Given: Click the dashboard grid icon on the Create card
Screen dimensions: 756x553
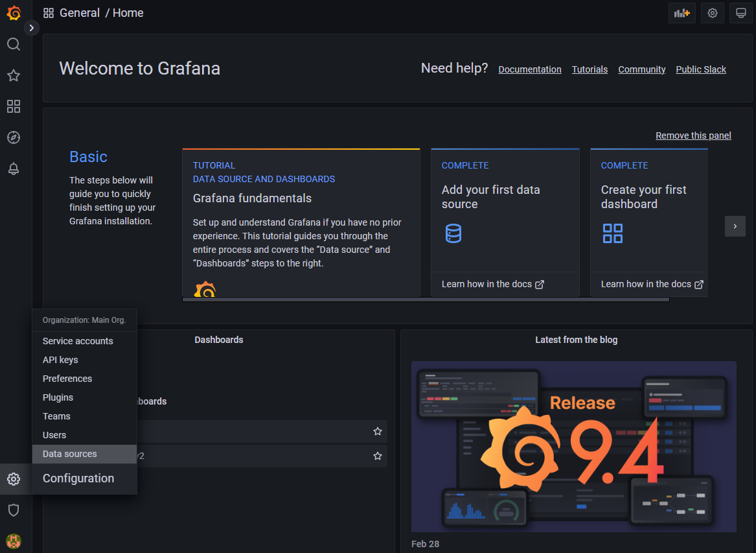Looking at the screenshot, I should [612, 233].
